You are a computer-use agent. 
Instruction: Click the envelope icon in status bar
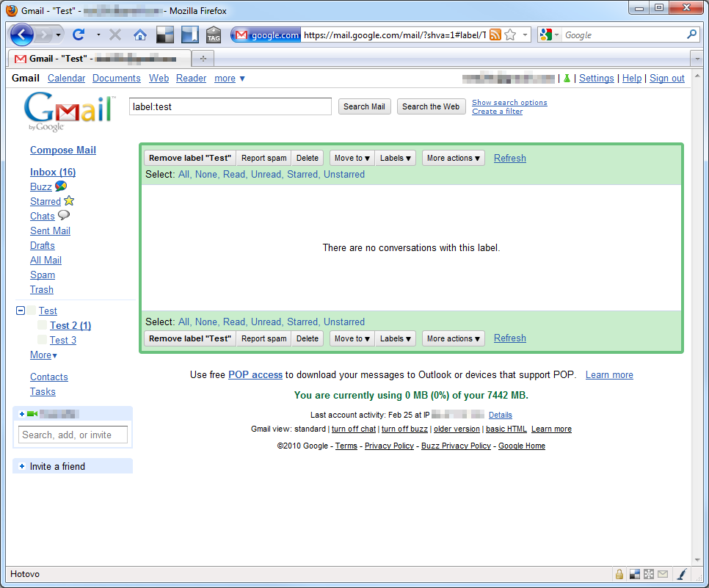[662, 574]
